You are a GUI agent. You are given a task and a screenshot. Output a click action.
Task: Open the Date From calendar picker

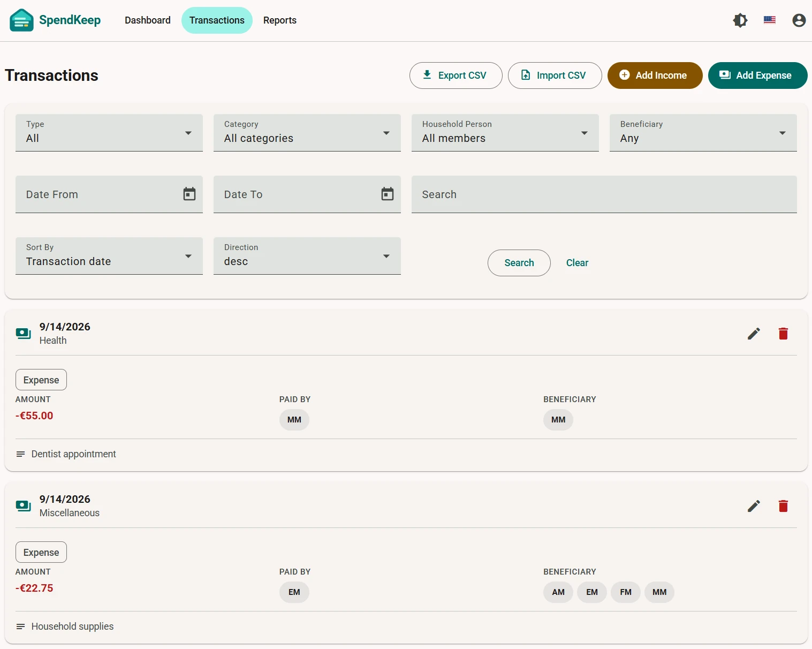pyautogui.click(x=189, y=194)
